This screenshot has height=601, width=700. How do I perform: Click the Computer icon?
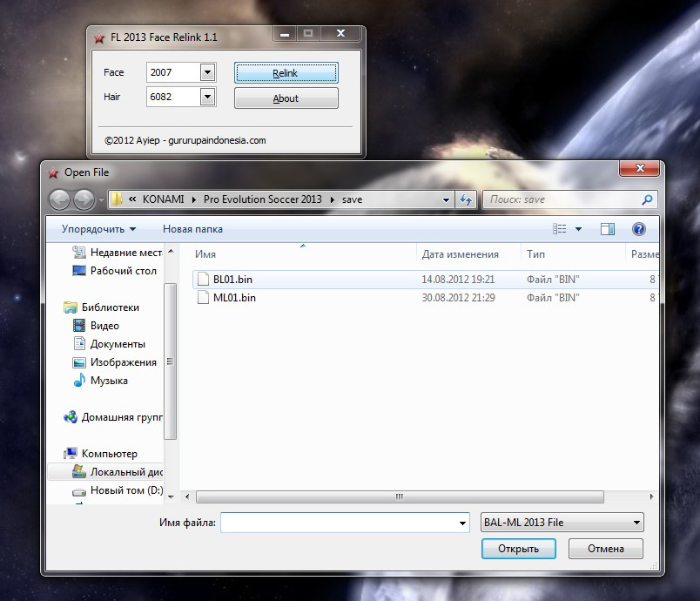click(x=71, y=453)
